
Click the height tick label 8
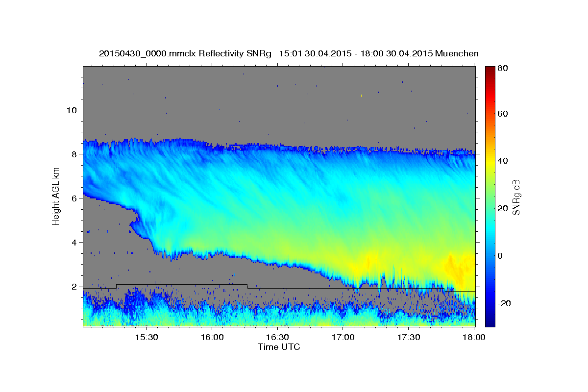[74, 154]
